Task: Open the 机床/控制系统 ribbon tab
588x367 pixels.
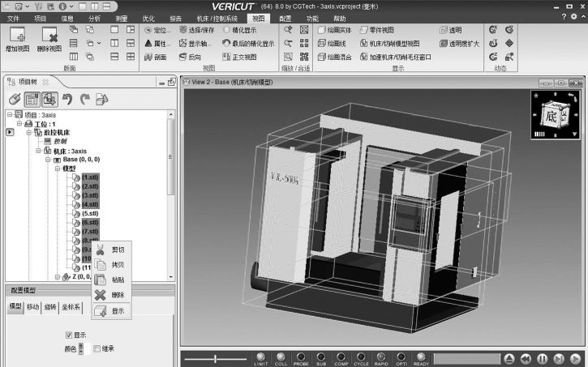Action: click(214, 17)
